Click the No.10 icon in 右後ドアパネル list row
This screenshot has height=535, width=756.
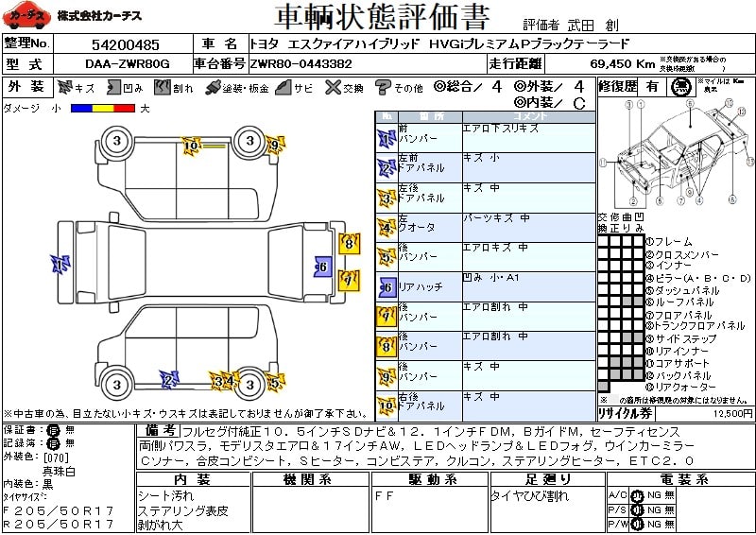pyautogui.click(x=387, y=406)
